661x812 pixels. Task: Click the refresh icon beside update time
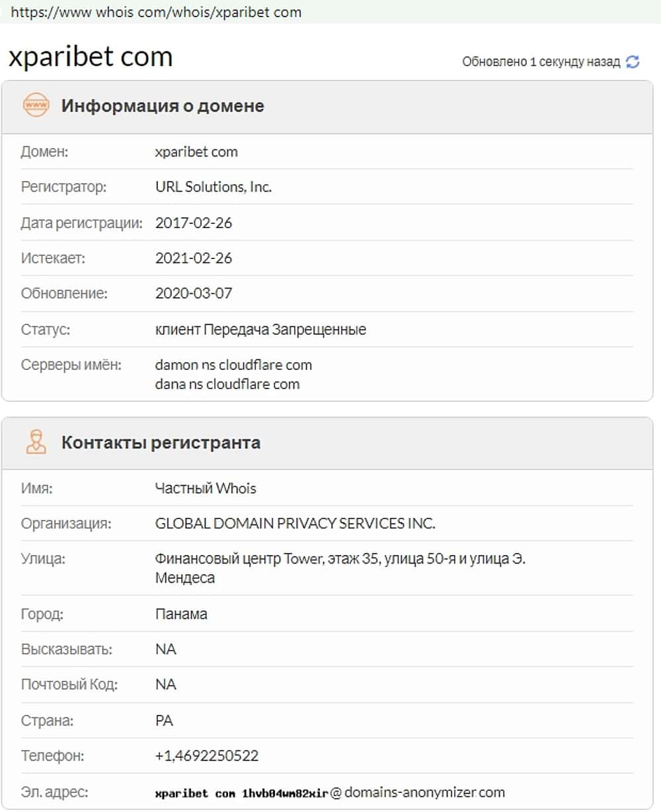(x=633, y=62)
